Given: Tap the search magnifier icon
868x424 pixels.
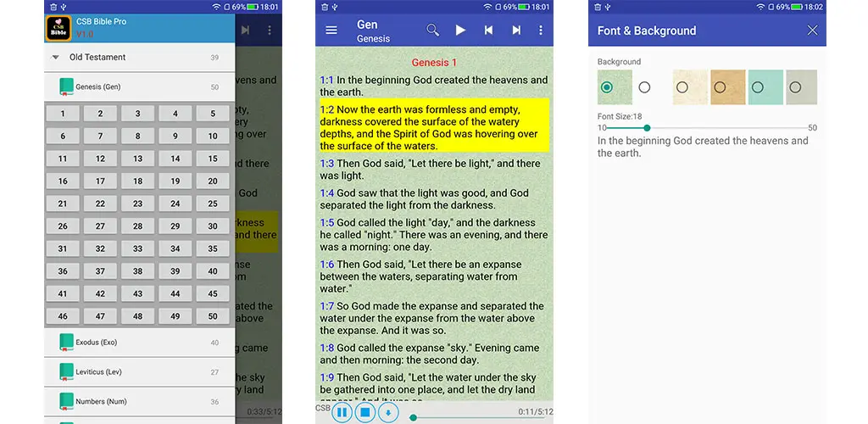Looking at the screenshot, I should click(432, 31).
